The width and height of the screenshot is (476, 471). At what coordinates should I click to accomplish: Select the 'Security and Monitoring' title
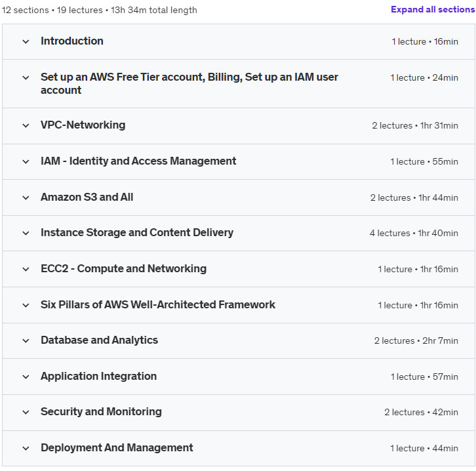coord(101,412)
